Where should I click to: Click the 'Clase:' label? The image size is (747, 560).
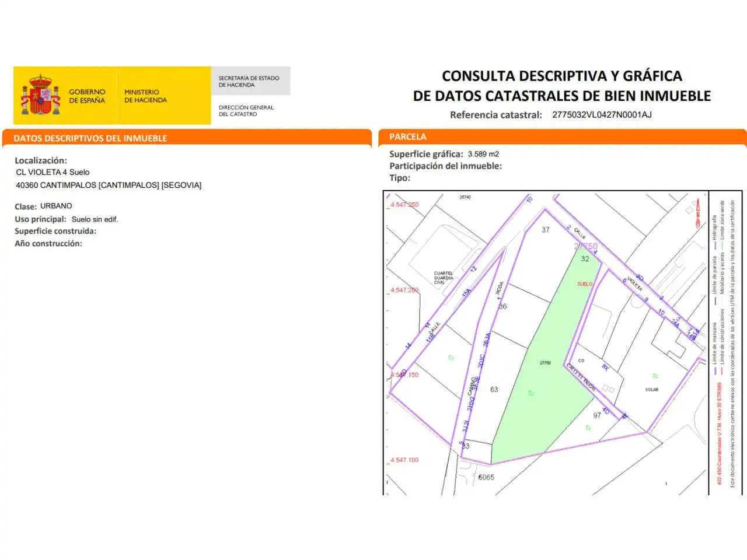coord(26,206)
